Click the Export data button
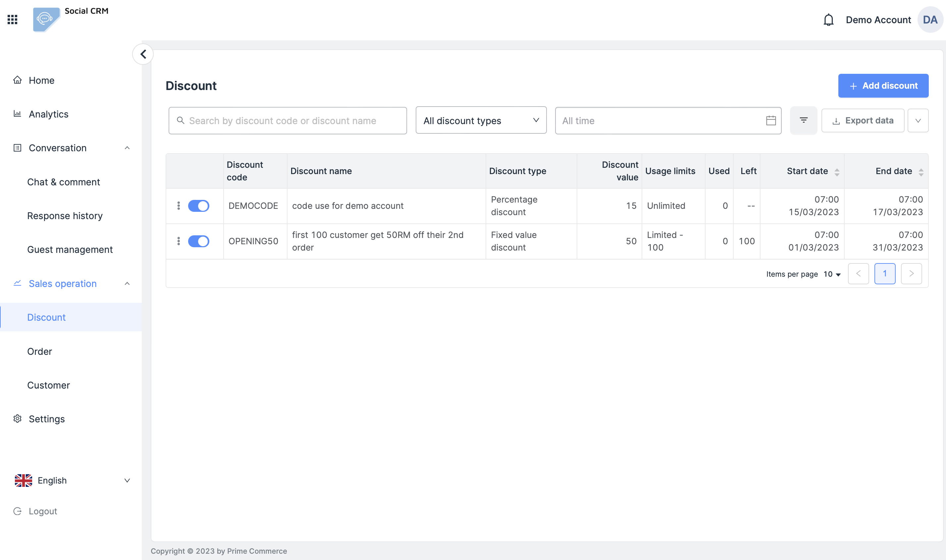 click(x=863, y=121)
